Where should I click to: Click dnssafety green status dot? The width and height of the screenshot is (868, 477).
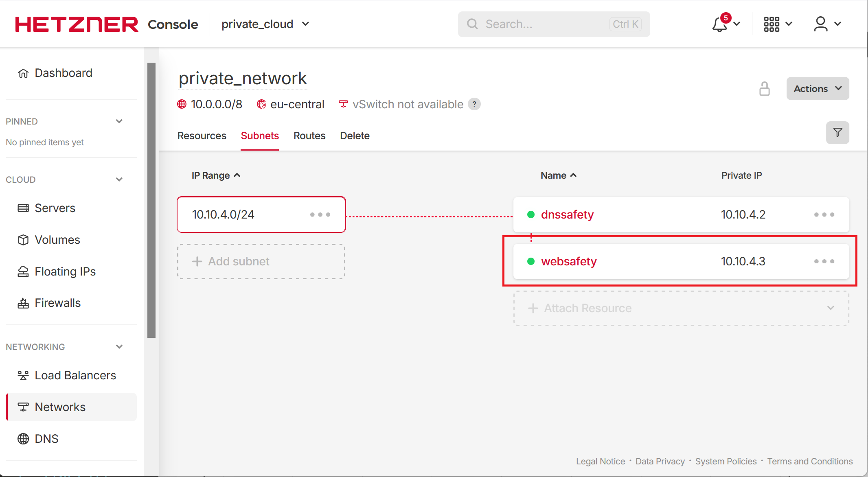click(531, 214)
